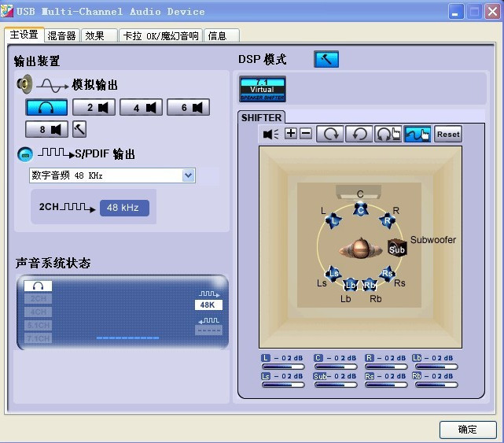The width and height of the screenshot is (504, 443).
Task: Click the listener head in room
Action: tap(361, 249)
